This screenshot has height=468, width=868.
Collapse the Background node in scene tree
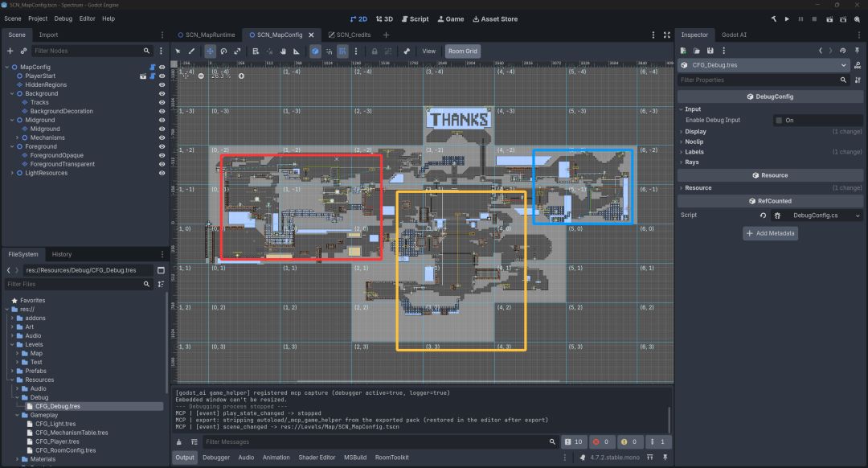12,93
